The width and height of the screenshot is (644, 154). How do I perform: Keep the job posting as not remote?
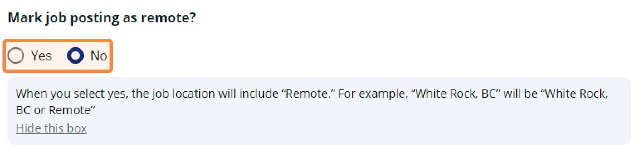click(x=76, y=56)
